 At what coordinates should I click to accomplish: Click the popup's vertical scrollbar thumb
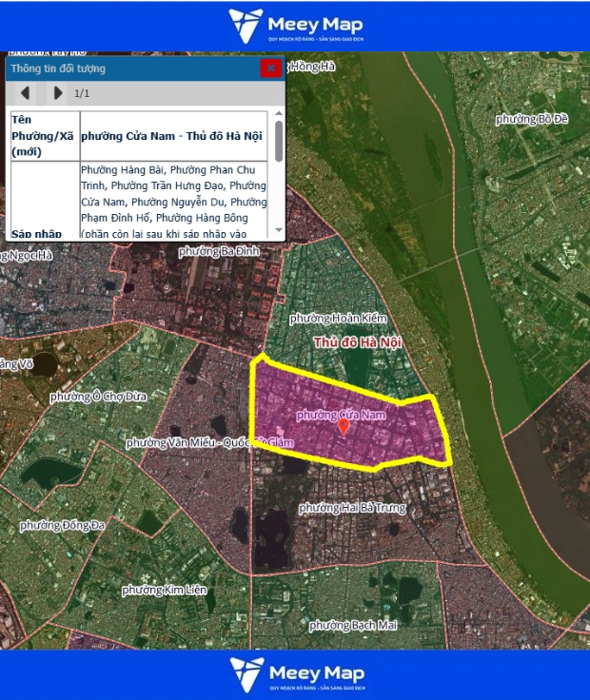tap(279, 140)
